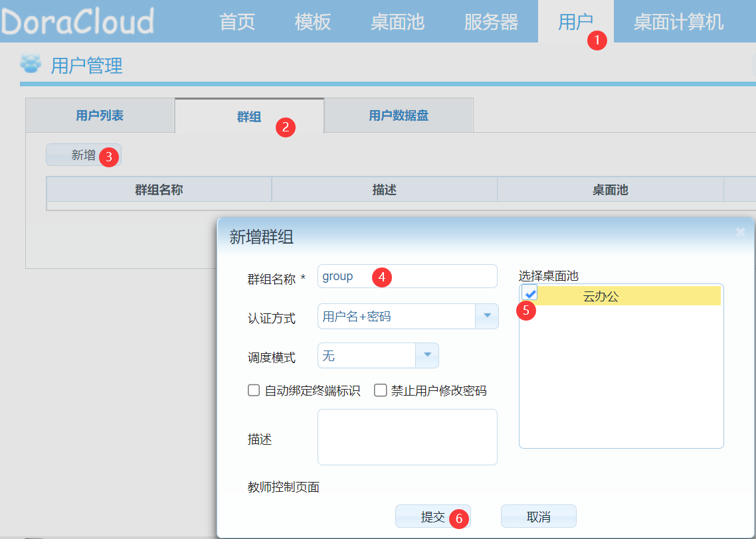Click the cloud icon beside 用户管理

point(30,64)
